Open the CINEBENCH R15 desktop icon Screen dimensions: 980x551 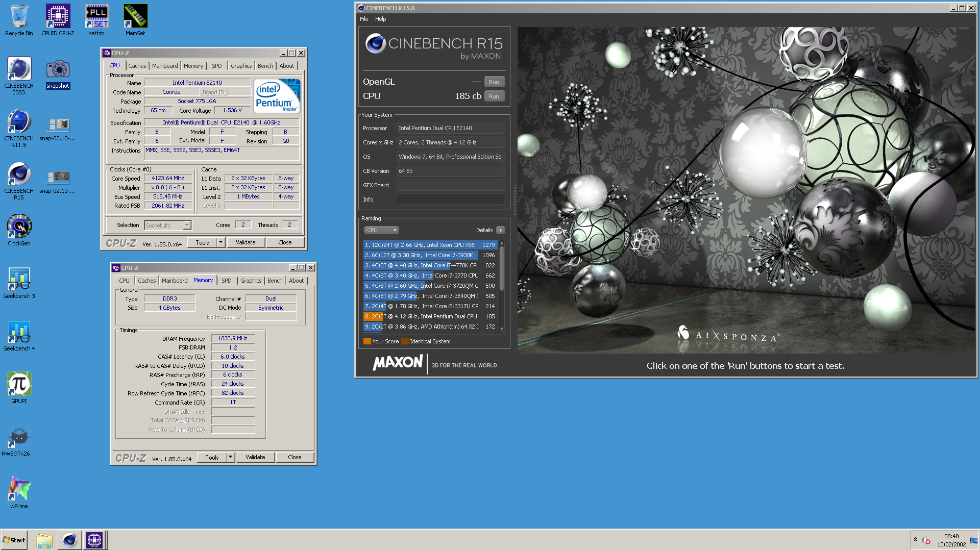click(x=19, y=181)
